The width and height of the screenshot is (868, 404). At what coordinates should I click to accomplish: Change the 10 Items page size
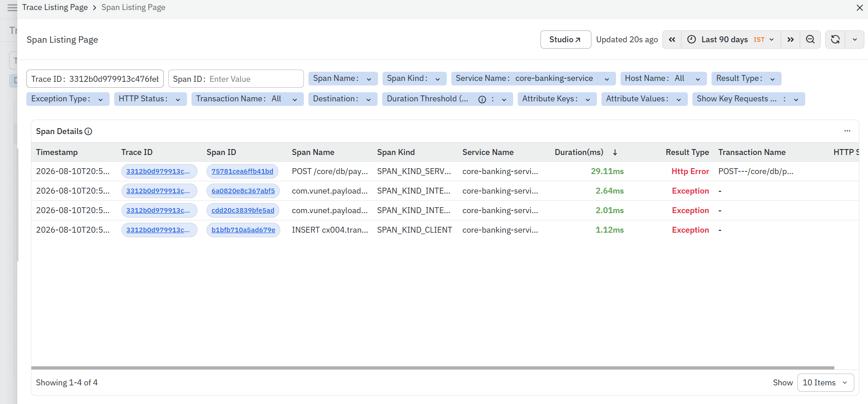tap(826, 383)
